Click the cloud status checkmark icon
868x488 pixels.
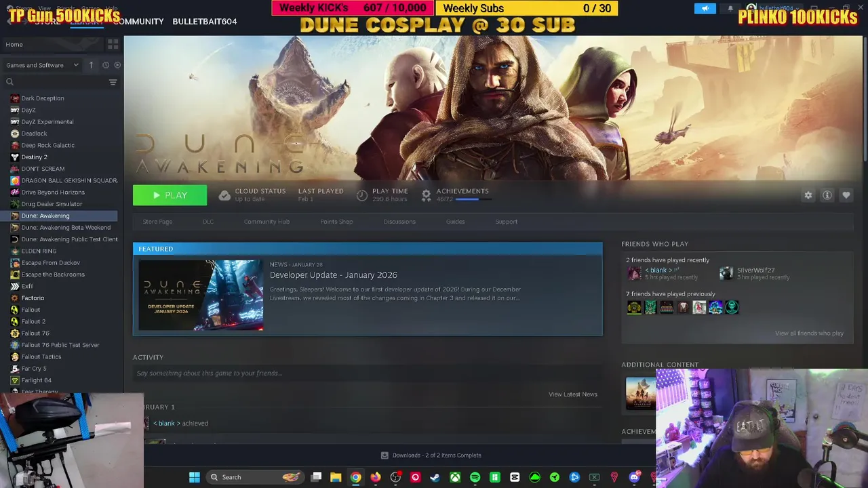(x=224, y=195)
